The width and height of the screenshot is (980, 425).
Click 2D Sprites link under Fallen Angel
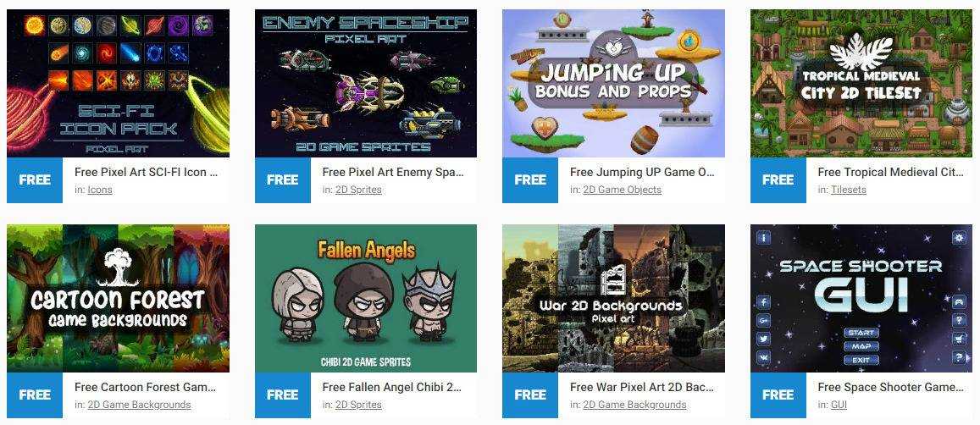pos(358,405)
